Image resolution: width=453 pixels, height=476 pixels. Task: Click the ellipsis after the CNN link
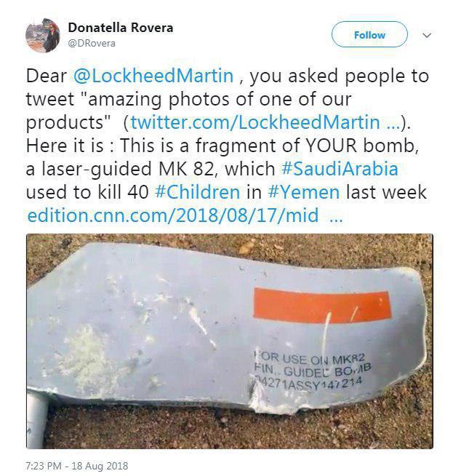click(x=336, y=218)
